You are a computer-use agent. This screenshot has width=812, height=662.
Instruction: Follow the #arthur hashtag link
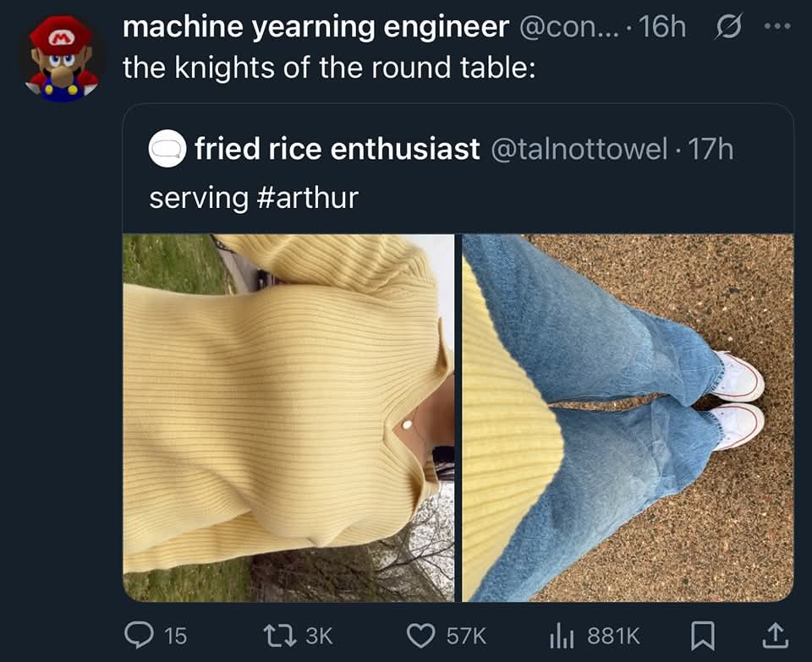(x=307, y=198)
